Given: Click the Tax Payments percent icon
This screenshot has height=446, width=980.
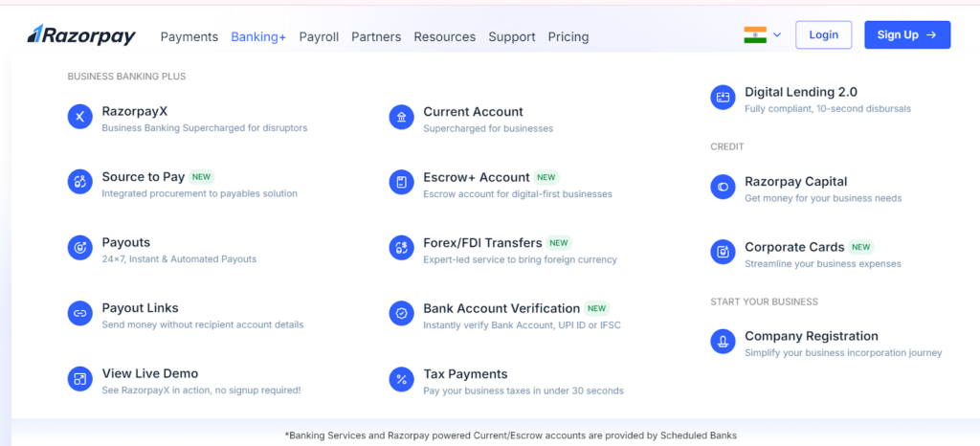Looking at the screenshot, I should pos(401,379).
